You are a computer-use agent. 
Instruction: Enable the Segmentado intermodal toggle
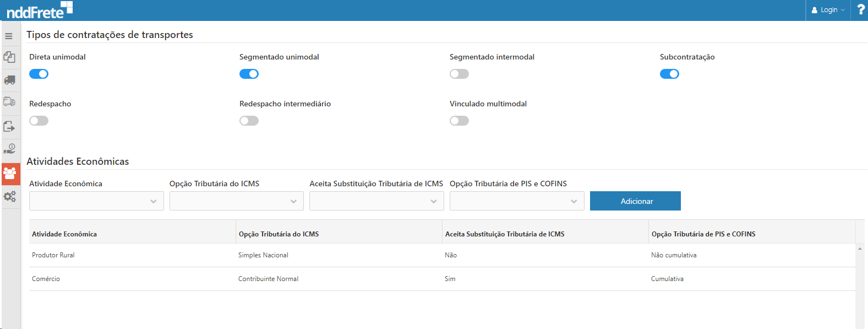click(x=459, y=74)
